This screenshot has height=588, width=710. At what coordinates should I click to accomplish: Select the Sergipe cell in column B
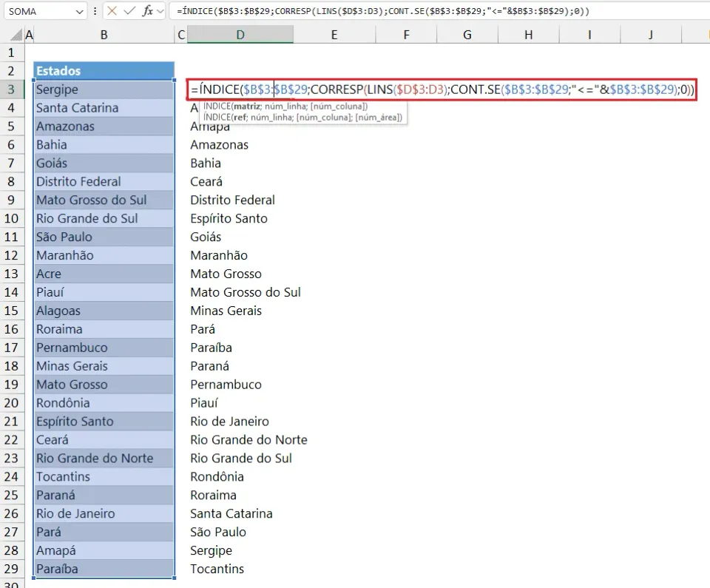(x=104, y=89)
